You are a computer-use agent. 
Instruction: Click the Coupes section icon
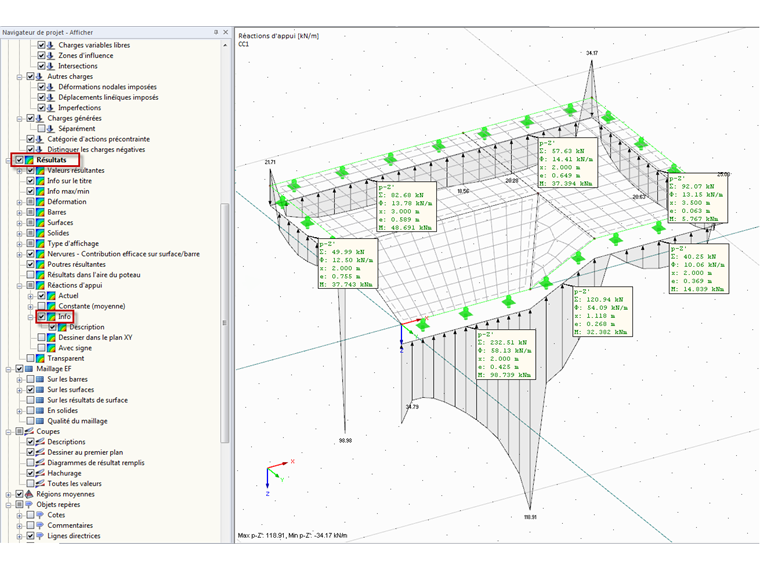point(30,431)
